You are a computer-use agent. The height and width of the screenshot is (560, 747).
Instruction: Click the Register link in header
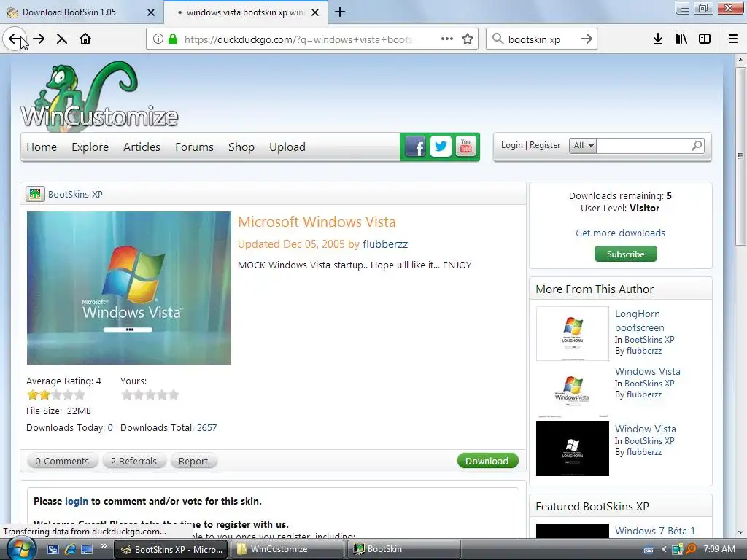(x=544, y=145)
